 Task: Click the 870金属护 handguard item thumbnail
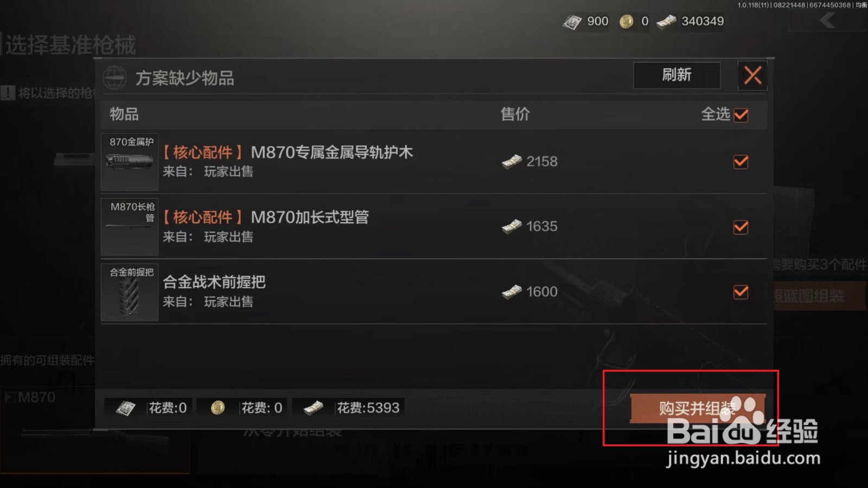[x=130, y=162]
